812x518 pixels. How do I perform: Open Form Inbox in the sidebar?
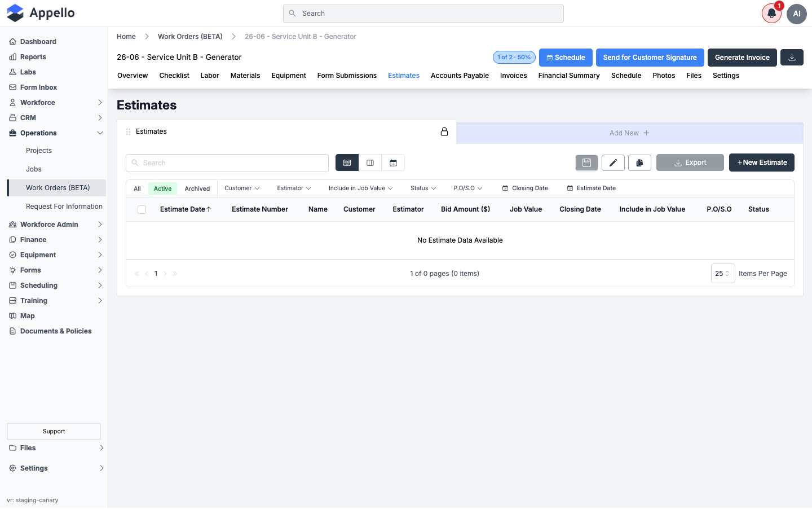[x=38, y=87]
